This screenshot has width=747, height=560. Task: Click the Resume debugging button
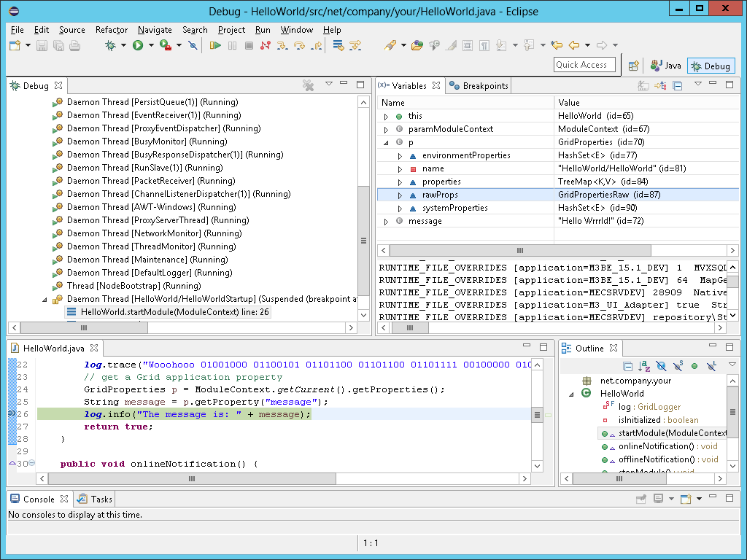[x=215, y=45]
